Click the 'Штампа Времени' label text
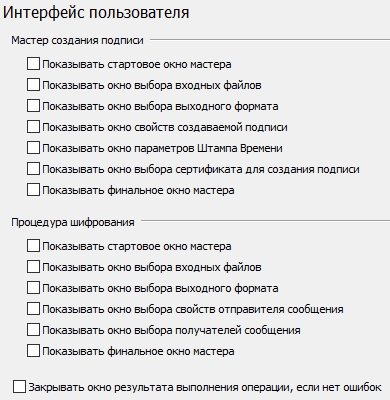 coord(240,148)
